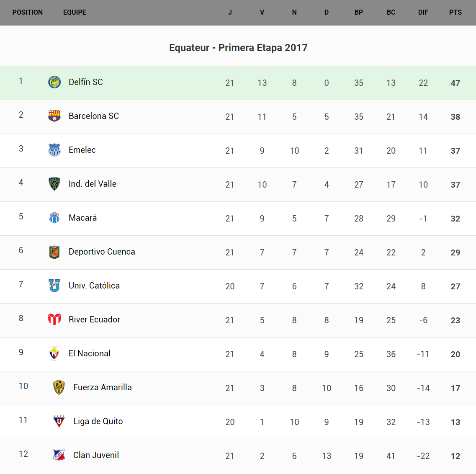
Task: Click the El Nacional crest
Action: tap(54, 353)
